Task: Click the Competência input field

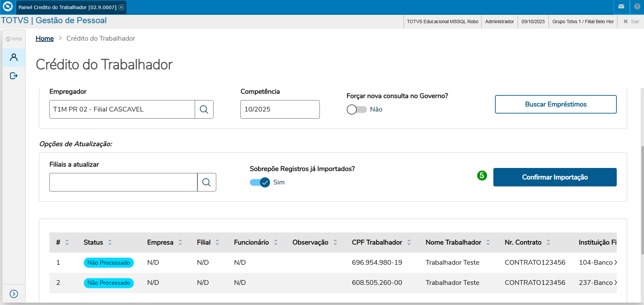Action: (280, 110)
